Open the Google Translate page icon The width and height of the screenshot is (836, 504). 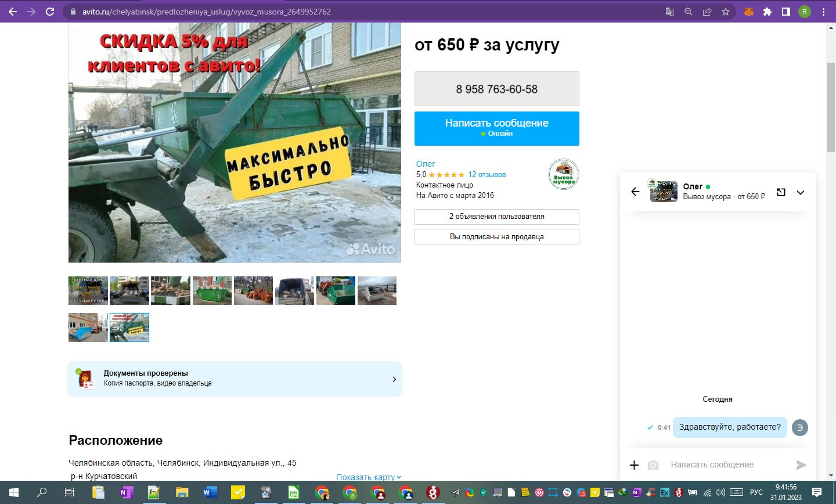(x=669, y=12)
